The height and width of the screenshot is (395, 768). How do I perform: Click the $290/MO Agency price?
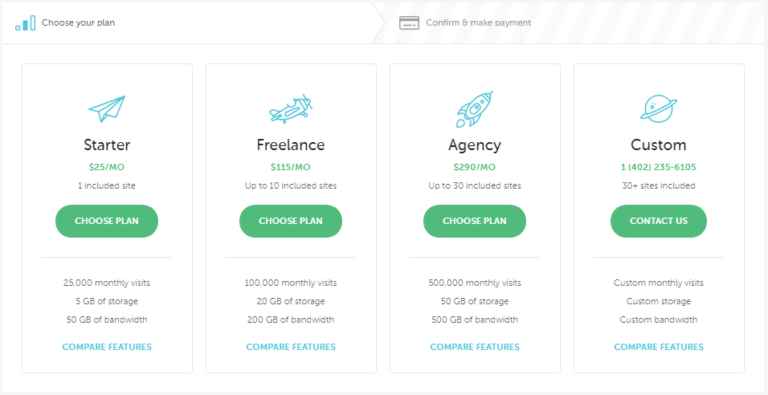pyautogui.click(x=475, y=167)
